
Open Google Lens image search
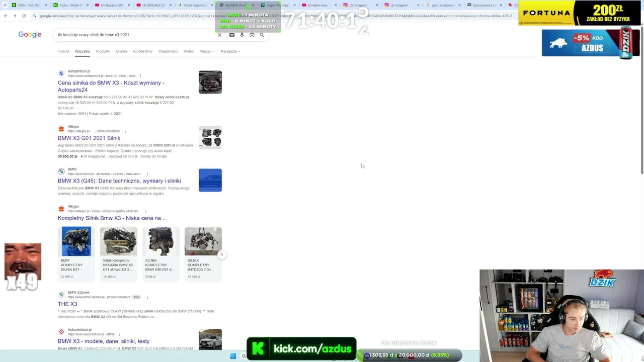[252, 35]
